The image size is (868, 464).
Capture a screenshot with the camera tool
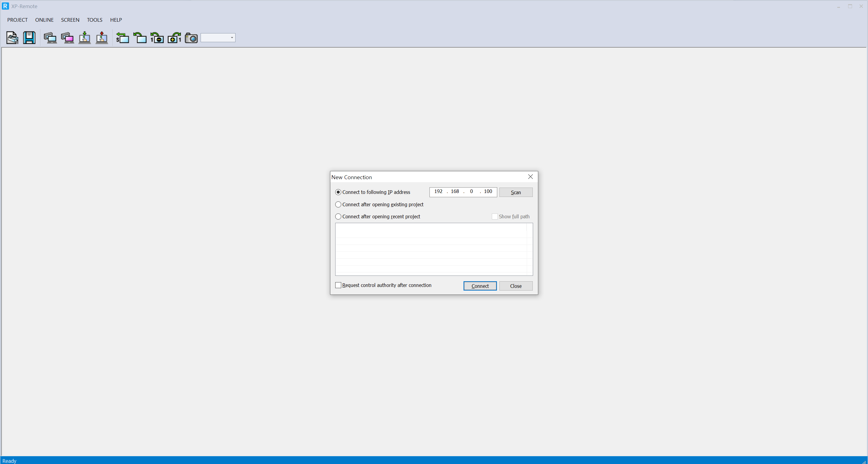click(191, 38)
